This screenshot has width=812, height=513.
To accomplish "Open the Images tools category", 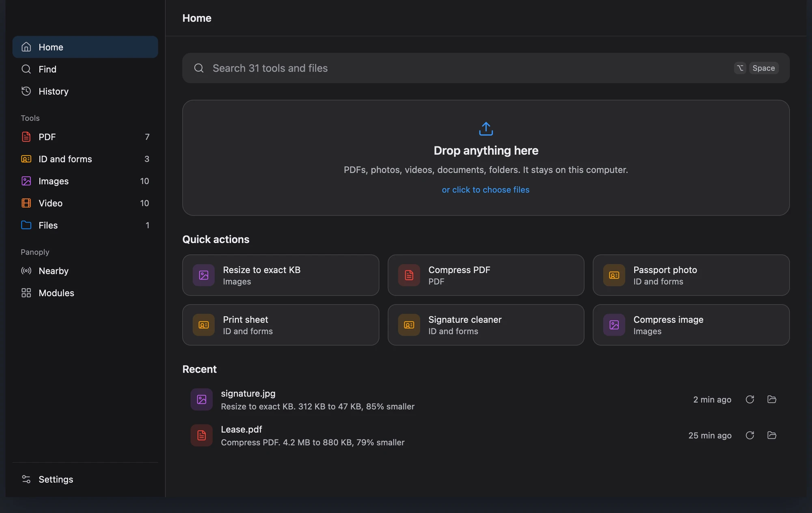I will click(x=85, y=181).
